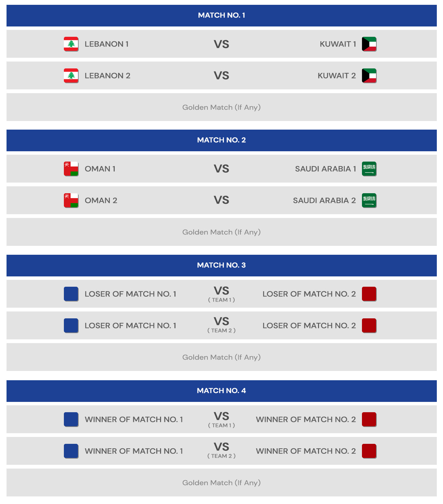Click the Saudi Arabia 2 flag icon

(x=369, y=200)
